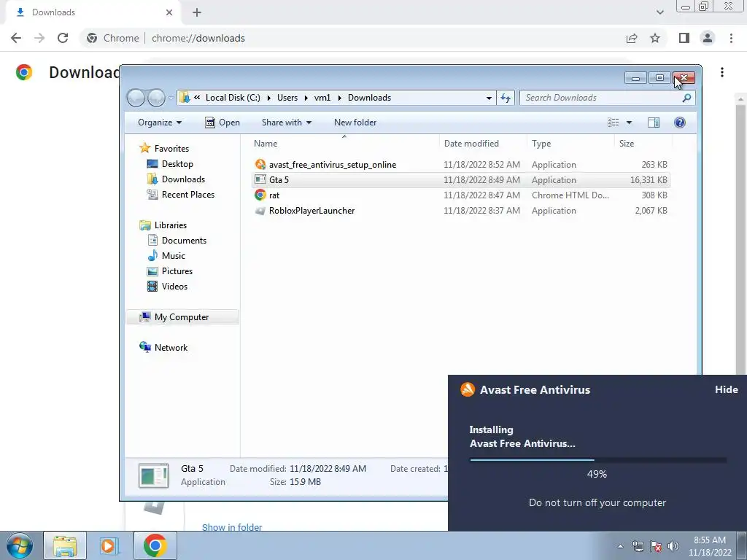Click Show in folder link
Screen dimensions: 747x560
(x=232, y=526)
